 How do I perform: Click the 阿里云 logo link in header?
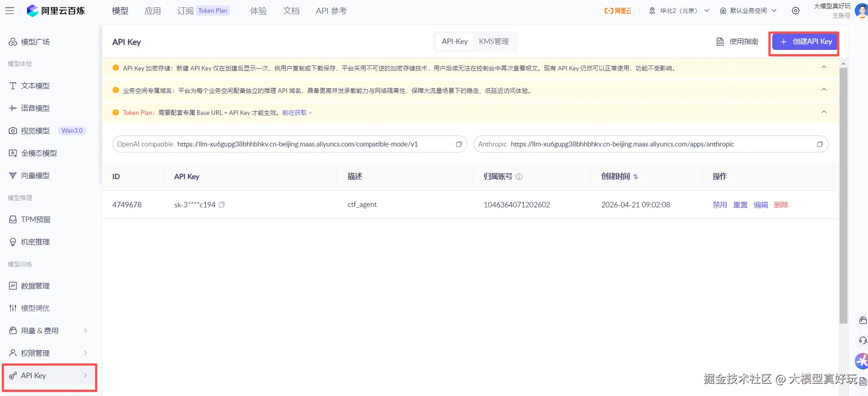(617, 11)
